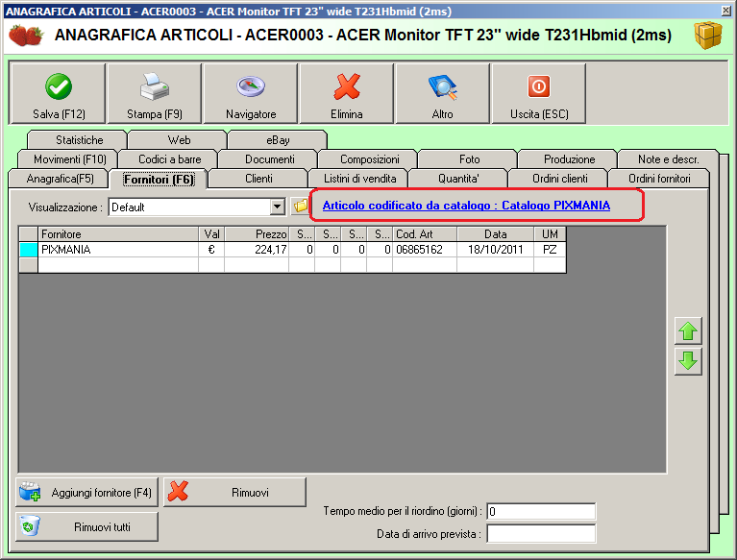Open the Produzione tab

coord(569,159)
